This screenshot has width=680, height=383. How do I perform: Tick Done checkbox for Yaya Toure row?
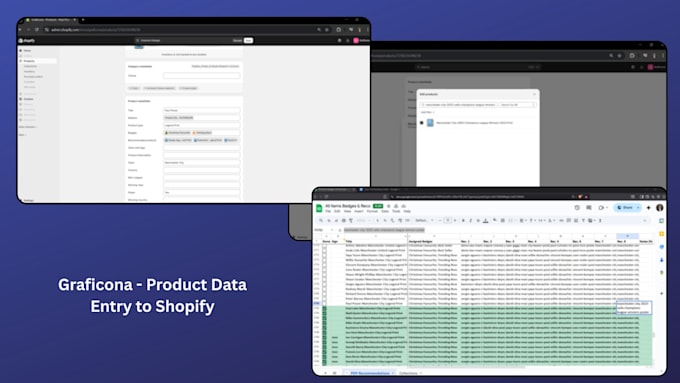coord(324,255)
